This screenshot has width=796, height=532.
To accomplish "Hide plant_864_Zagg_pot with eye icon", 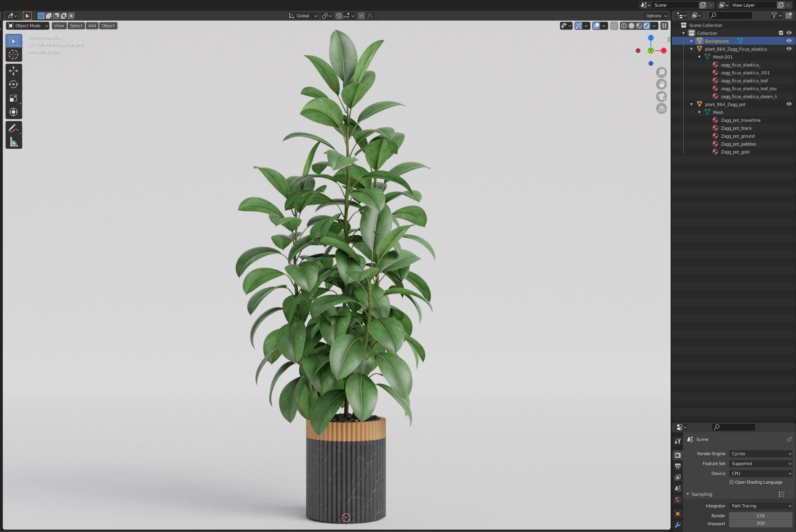I will tap(789, 104).
